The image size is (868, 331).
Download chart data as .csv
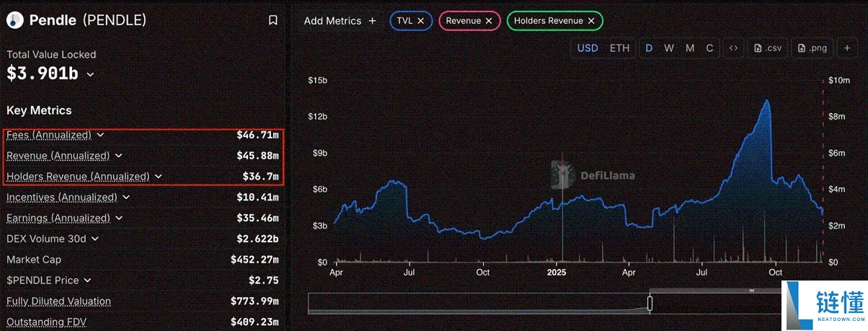(767, 48)
